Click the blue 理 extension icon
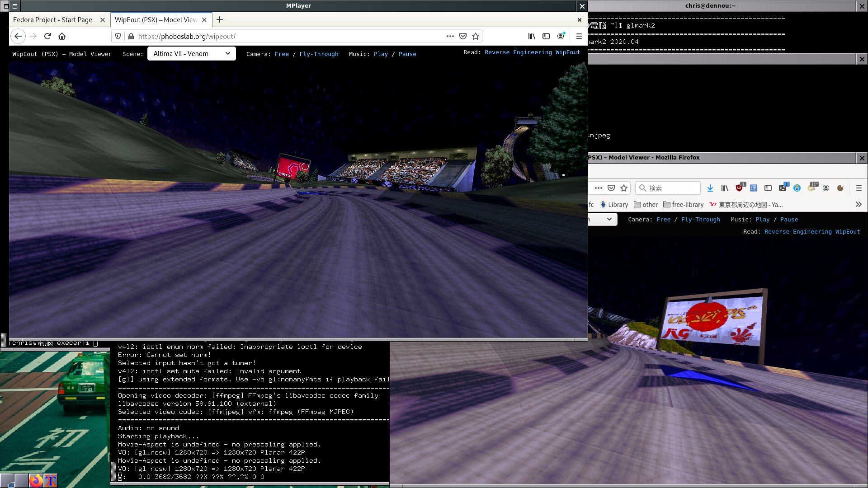 tap(754, 188)
